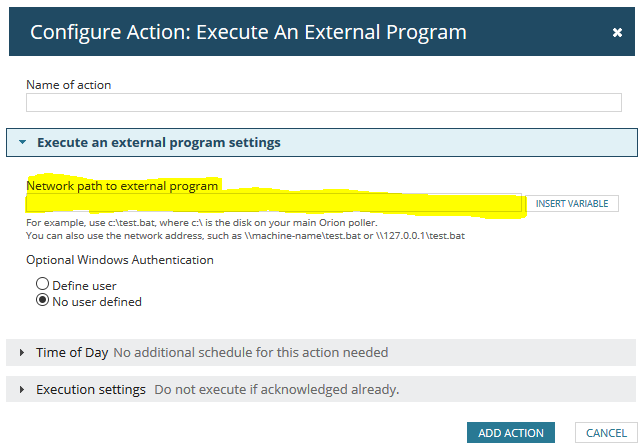Click the Add Action button

511,433
